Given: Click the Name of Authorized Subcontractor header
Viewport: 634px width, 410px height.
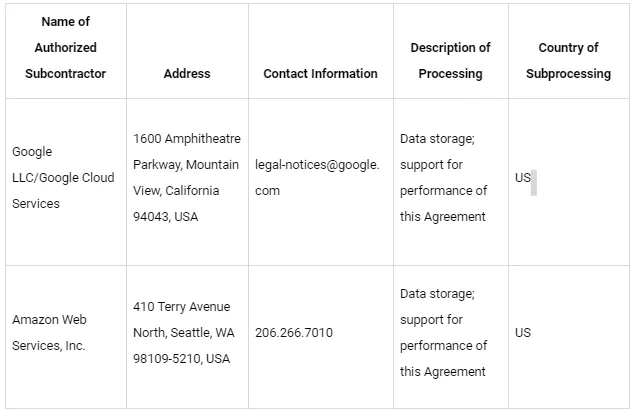Looking at the screenshot, I should coord(66,48).
